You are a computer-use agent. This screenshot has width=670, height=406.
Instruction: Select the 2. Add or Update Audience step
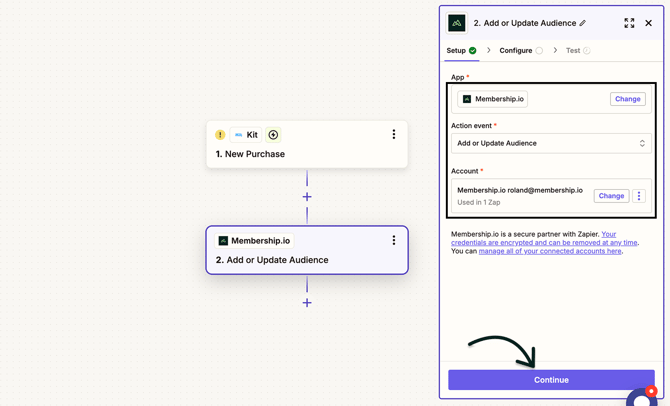(x=307, y=250)
